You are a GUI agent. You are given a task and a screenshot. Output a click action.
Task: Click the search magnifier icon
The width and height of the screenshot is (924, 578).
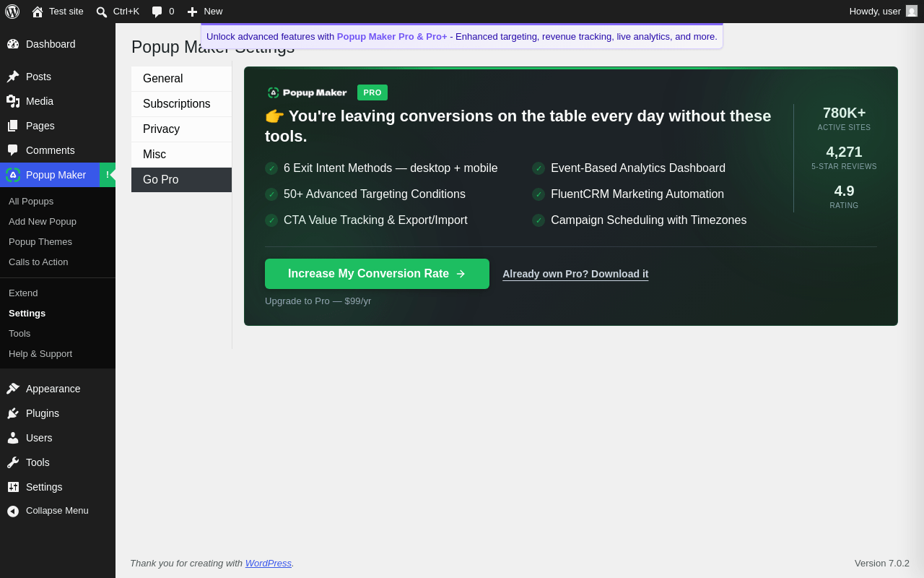click(102, 12)
